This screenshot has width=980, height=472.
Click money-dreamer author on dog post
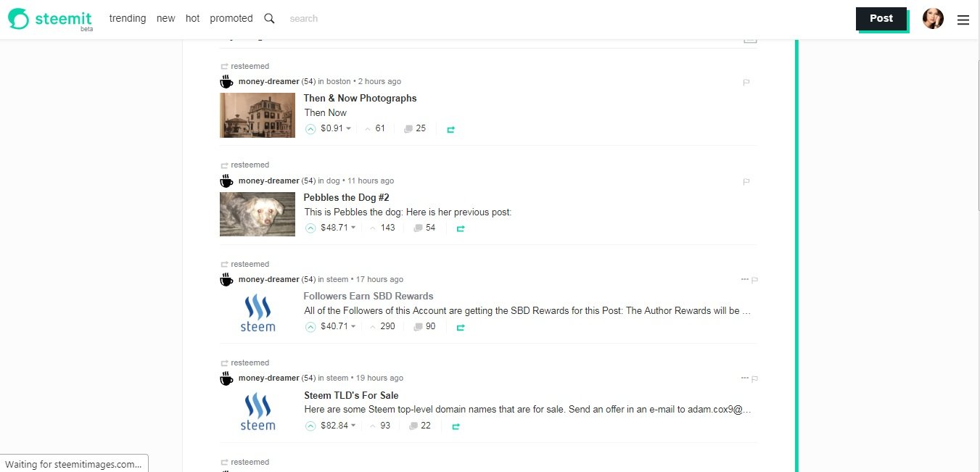268,181
